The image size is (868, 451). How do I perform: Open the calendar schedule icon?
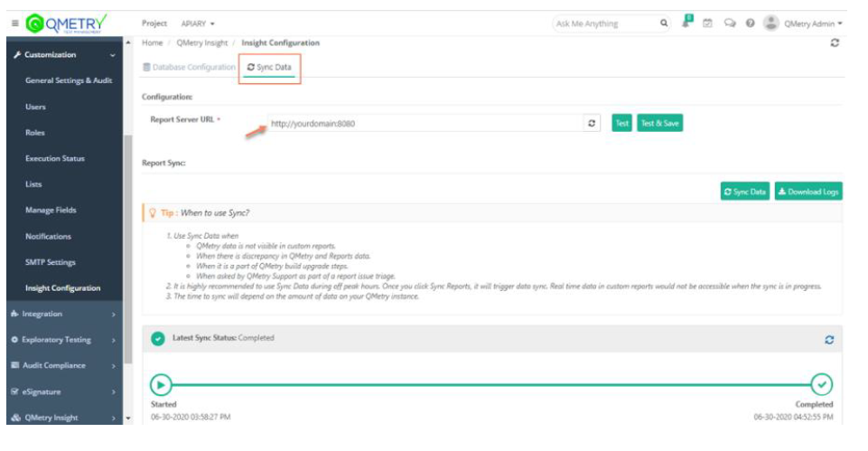pyautogui.click(x=707, y=23)
